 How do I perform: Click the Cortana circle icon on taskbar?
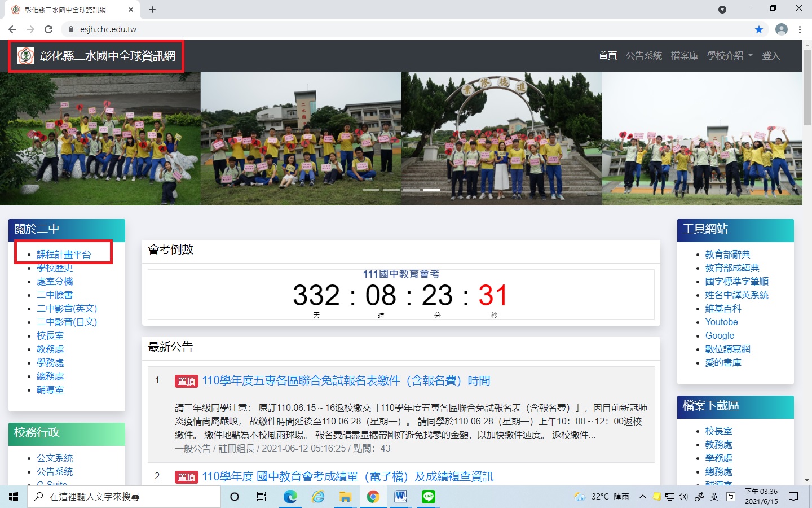(x=235, y=497)
